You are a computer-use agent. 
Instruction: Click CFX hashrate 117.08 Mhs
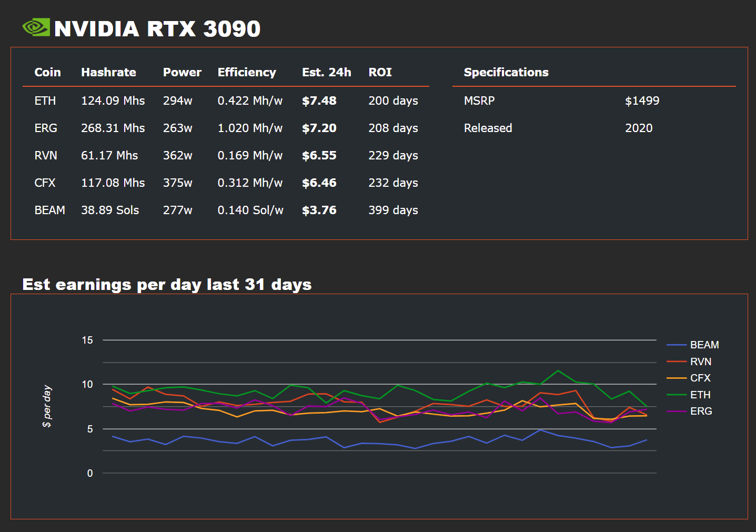tap(113, 183)
